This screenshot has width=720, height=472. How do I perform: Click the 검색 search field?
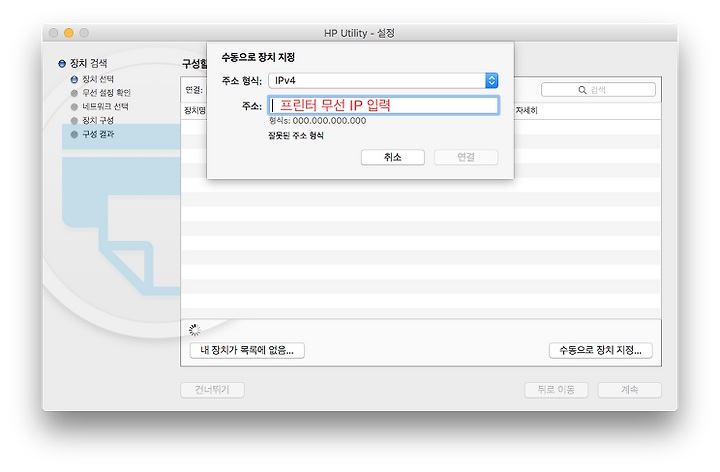point(598,90)
